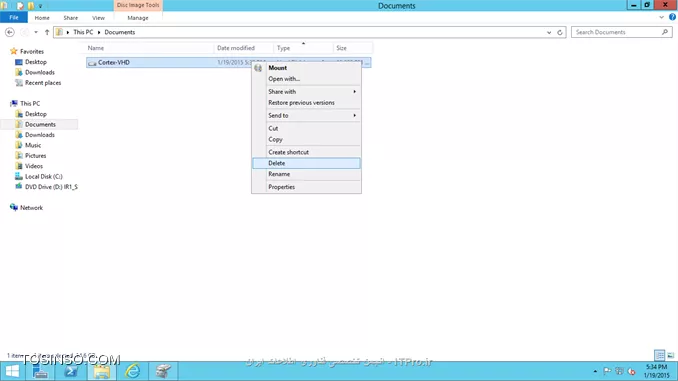Open the clock showing 5:34 PM

click(x=656, y=371)
